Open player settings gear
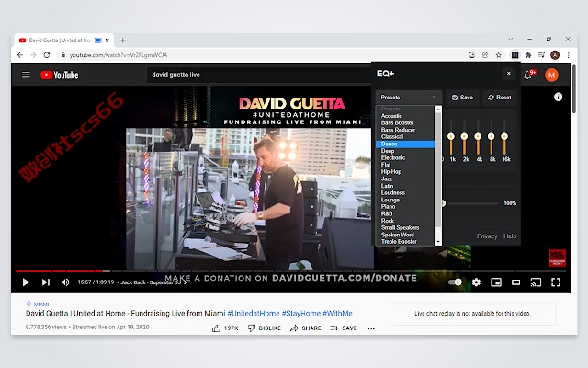The image size is (588, 368). [x=476, y=282]
